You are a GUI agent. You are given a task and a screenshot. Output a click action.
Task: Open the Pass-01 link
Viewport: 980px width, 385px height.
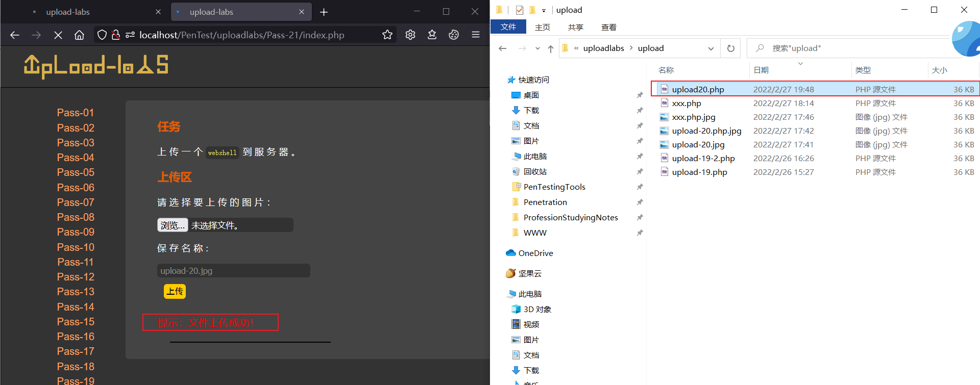point(76,113)
